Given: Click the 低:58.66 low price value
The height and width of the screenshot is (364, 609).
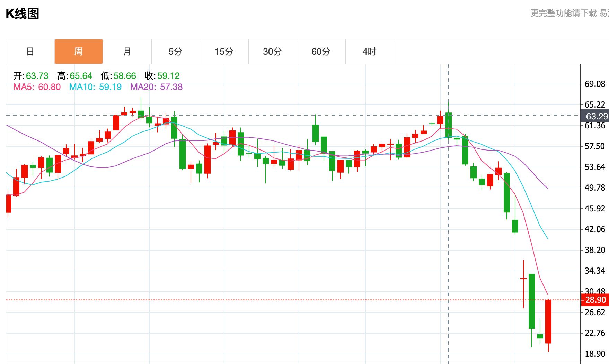Looking at the screenshot, I should [x=118, y=76].
